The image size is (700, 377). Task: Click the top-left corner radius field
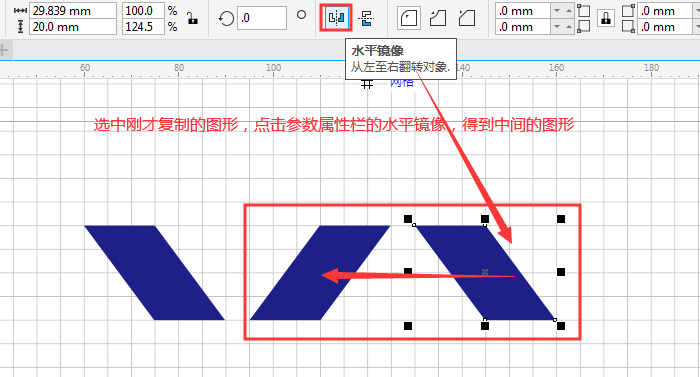(x=523, y=11)
